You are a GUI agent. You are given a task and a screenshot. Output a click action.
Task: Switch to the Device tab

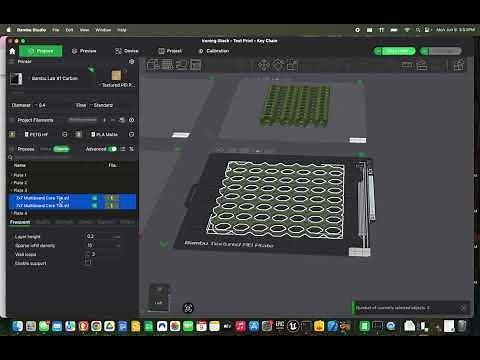pyautogui.click(x=127, y=51)
